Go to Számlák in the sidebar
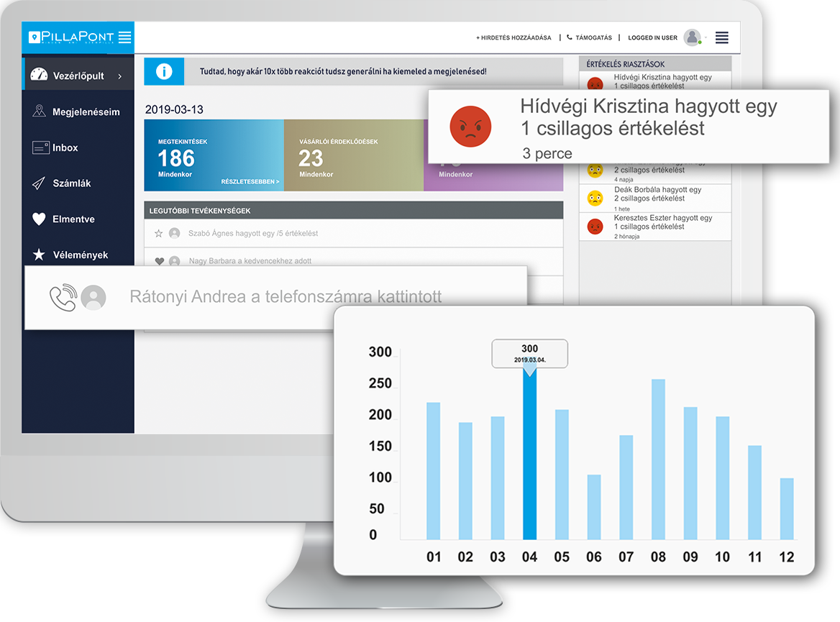Viewport: 840px width, 622px height. point(71,183)
